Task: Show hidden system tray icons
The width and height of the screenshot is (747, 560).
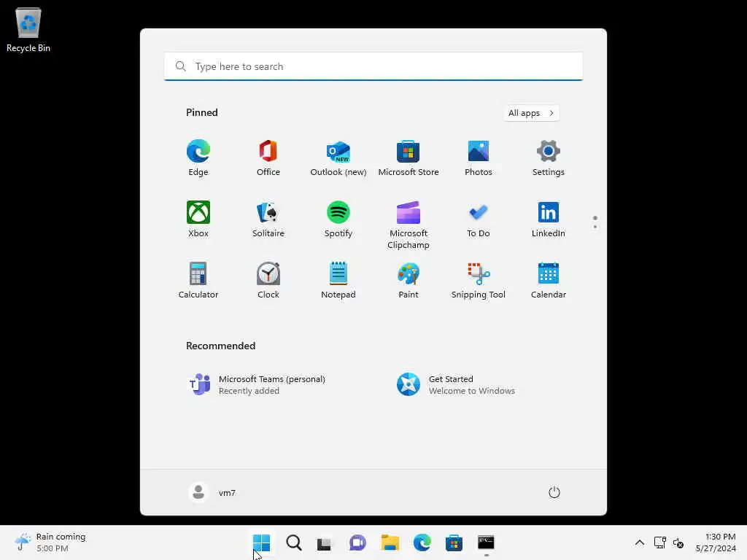Action: [640, 542]
